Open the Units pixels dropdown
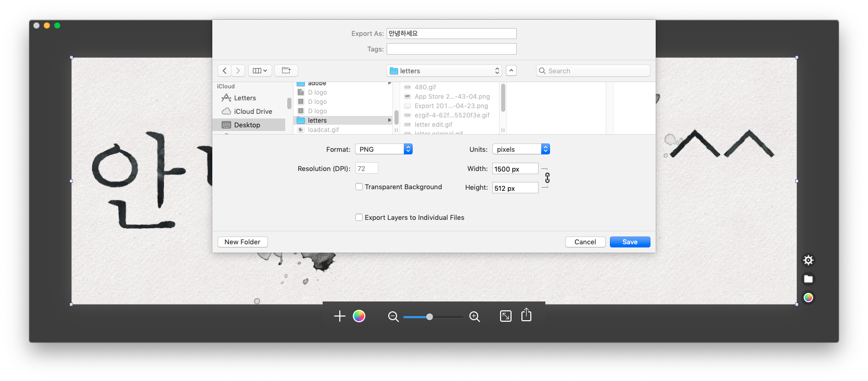The height and width of the screenshot is (381, 868). click(521, 149)
